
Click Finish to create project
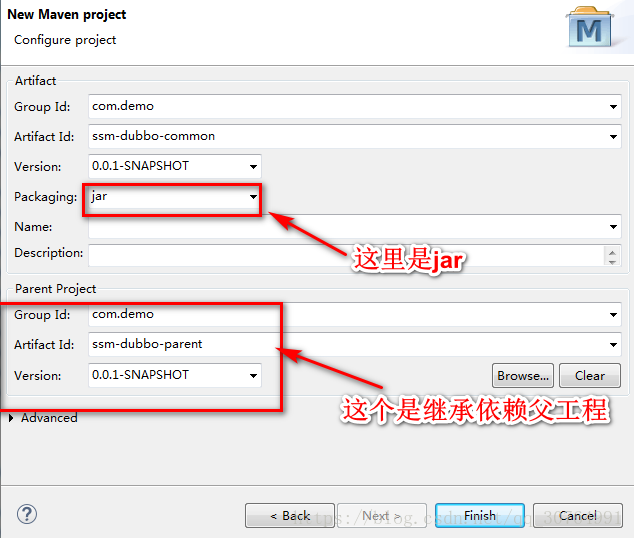click(x=480, y=515)
